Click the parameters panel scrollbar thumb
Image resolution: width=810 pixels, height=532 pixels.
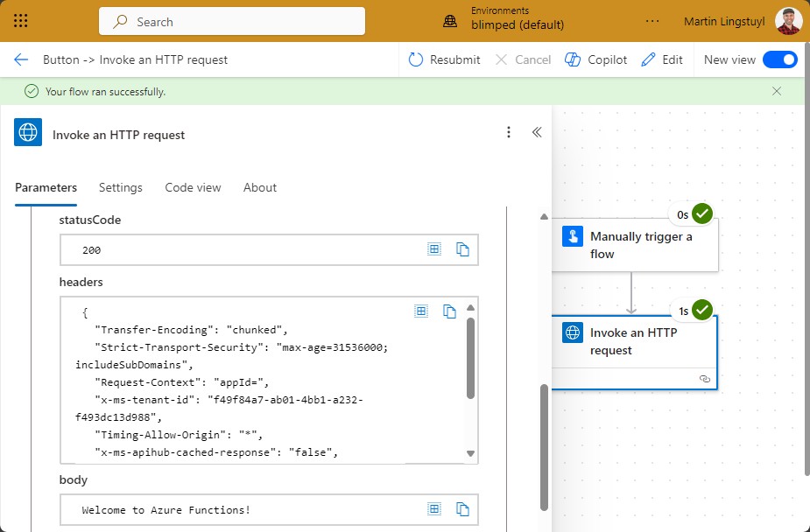[544, 447]
